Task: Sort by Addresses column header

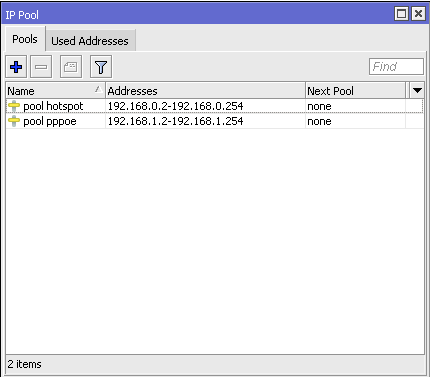Action: point(205,91)
